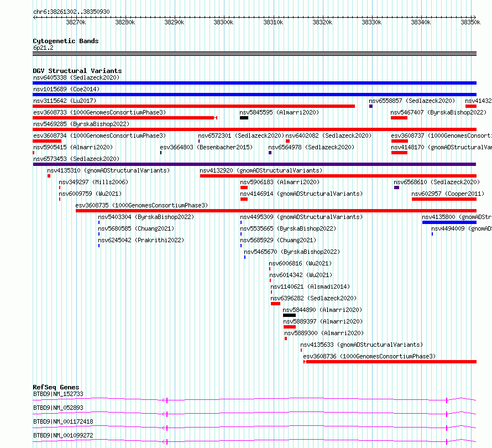Screen dimensions: 492x448
Task: Click esv3608734 (1000GenomesConsortiumPhase3) label
Action: pyautogui.click(x=100, y=136)
